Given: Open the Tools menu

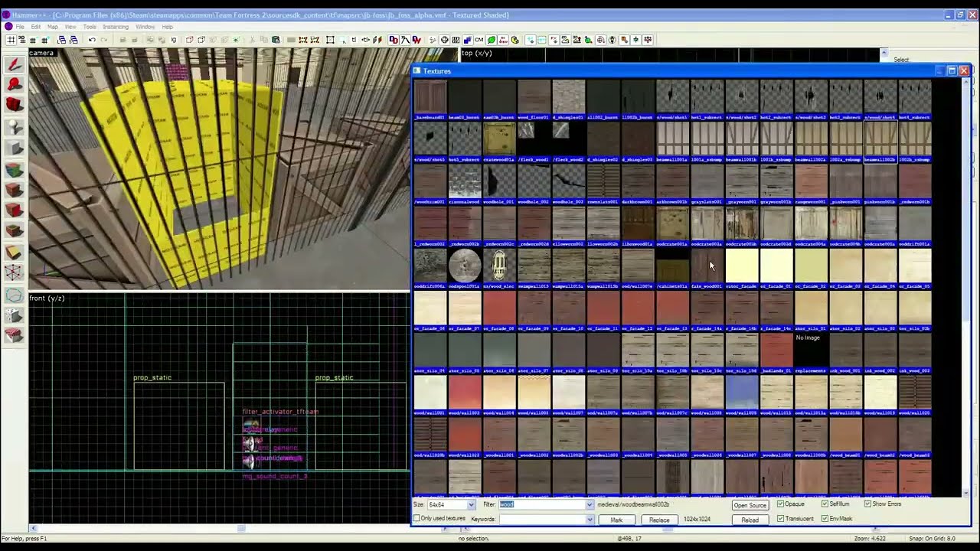Looking at the screenshot, I should coord(90,27).
